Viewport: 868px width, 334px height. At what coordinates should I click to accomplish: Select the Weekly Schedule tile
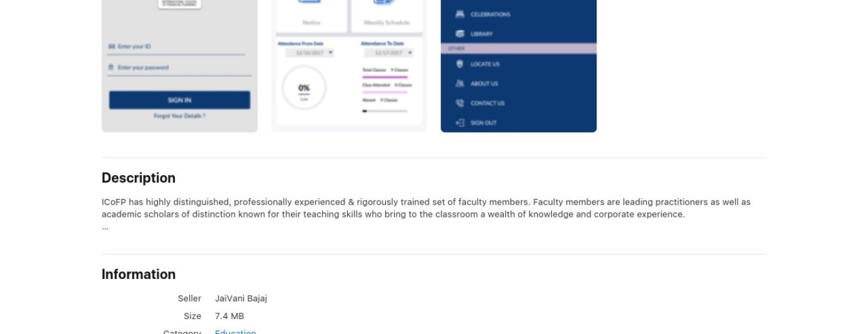pyautogui.click(x=387, y=15)
